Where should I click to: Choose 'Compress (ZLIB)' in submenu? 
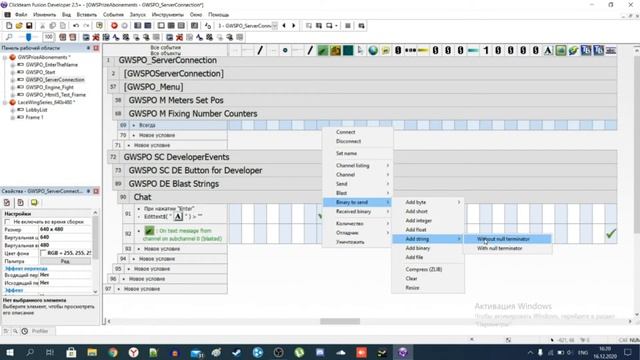[x=428, y=269]
